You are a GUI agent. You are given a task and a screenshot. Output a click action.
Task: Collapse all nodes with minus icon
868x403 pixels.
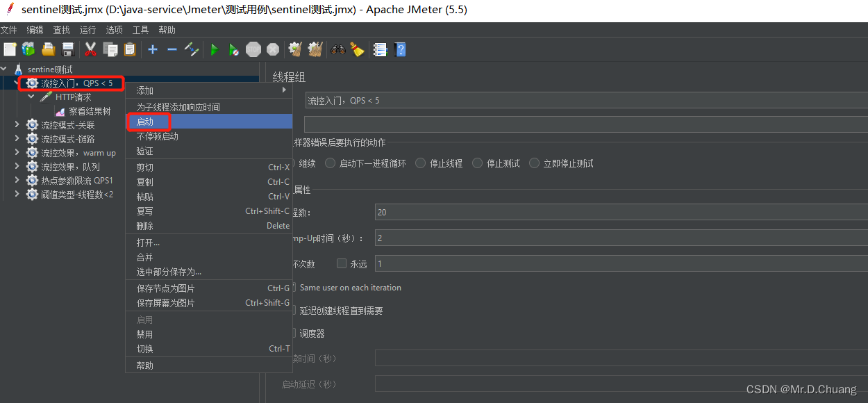(172, 49)
